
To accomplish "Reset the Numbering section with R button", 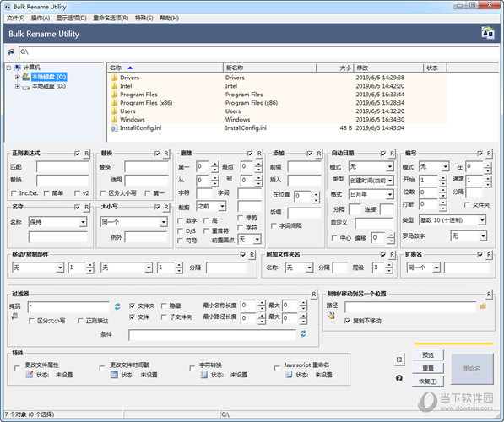I will [x=489, y=154].
